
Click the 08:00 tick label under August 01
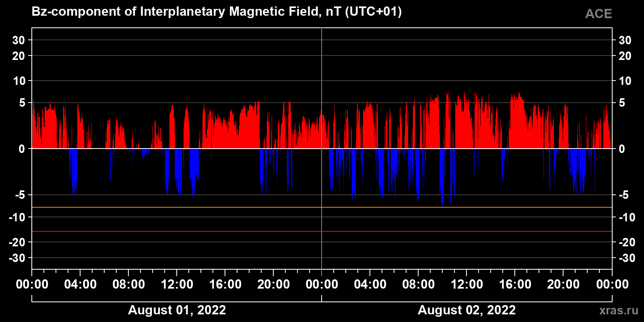tap(129, 285)
